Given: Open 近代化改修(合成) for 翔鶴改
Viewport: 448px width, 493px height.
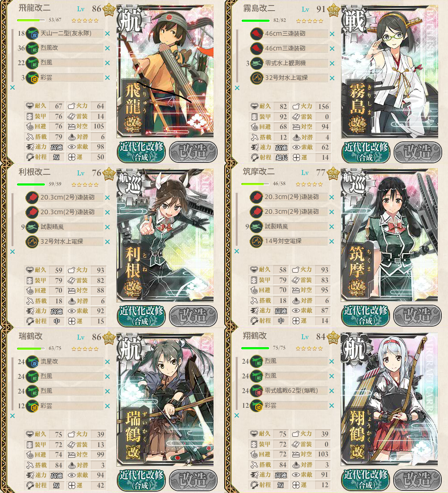Looking at the screenshot, I should (366, 480).
